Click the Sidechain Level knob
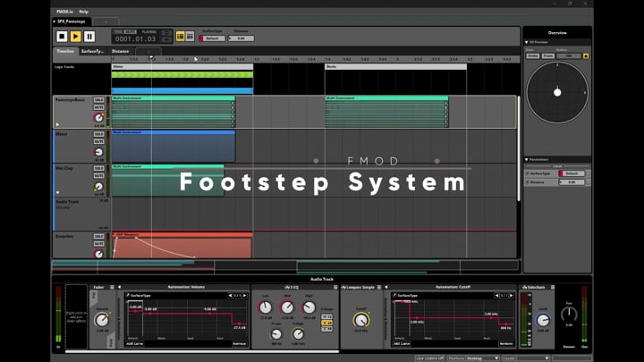Viewport: 644px width, 362px height. click(x=543, y=320)
